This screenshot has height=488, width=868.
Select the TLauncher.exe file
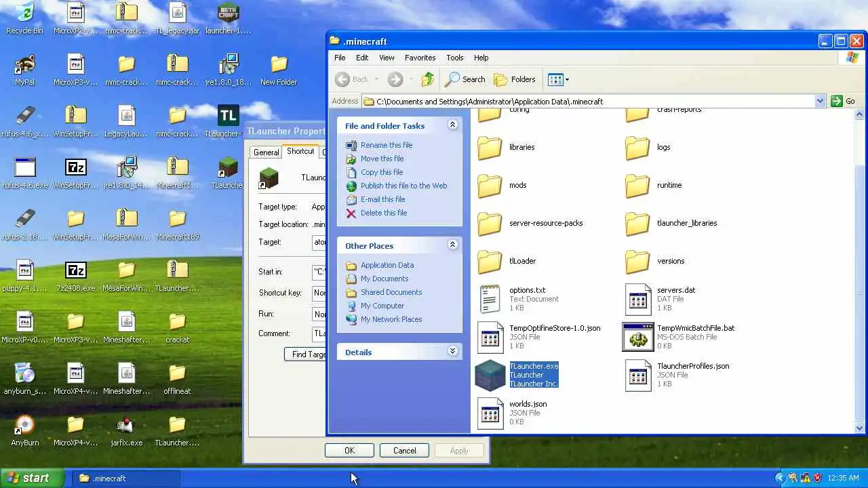click(x=517, y=375)
